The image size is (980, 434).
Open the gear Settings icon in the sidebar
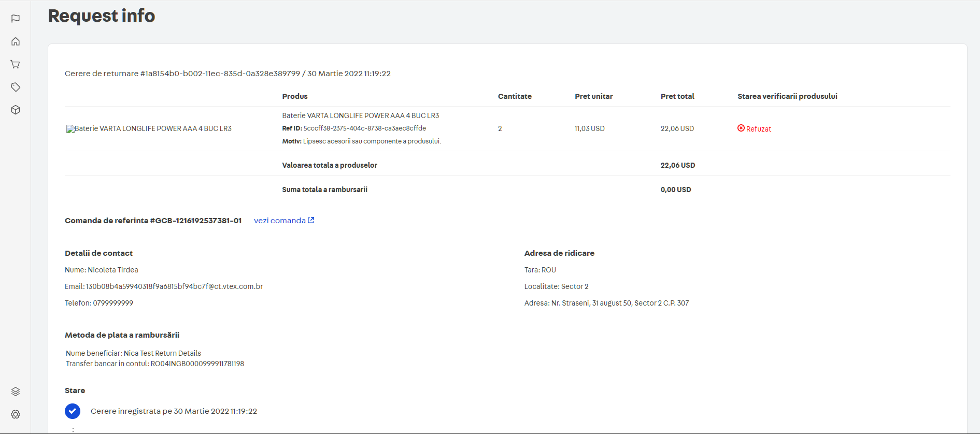click(x=16, y=414)
